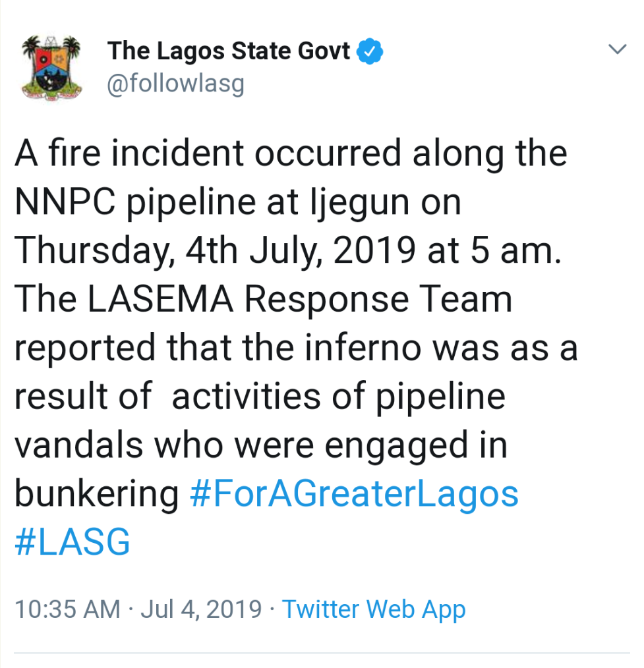Click the Lagos State coat of arms avatar

point(51,68)
